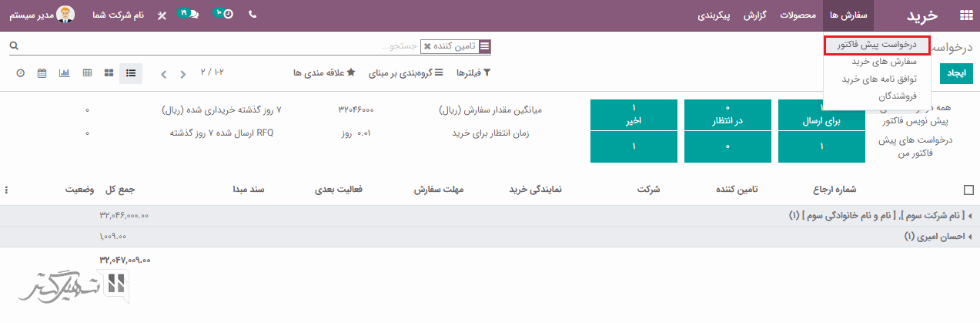Viewport: 980px width, 323px height.
Task: Click the debug tools wrench icon
Action: [162, 15]
